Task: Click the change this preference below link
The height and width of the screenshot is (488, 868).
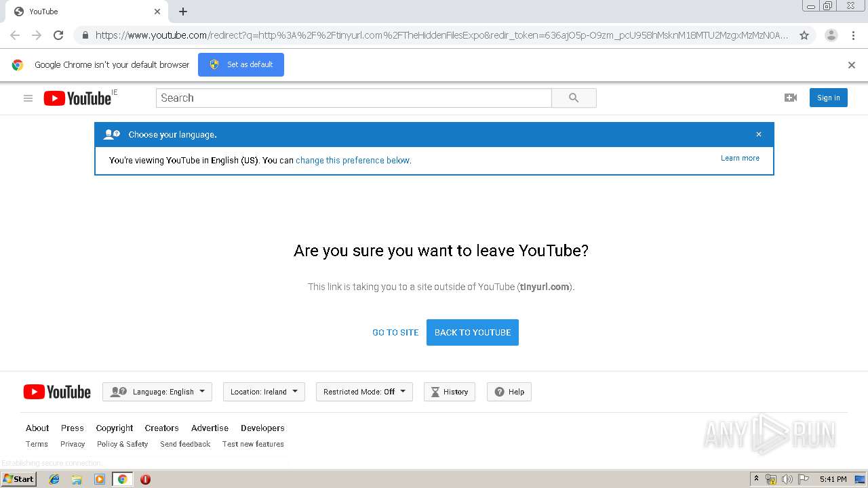Action: (353, 161)
